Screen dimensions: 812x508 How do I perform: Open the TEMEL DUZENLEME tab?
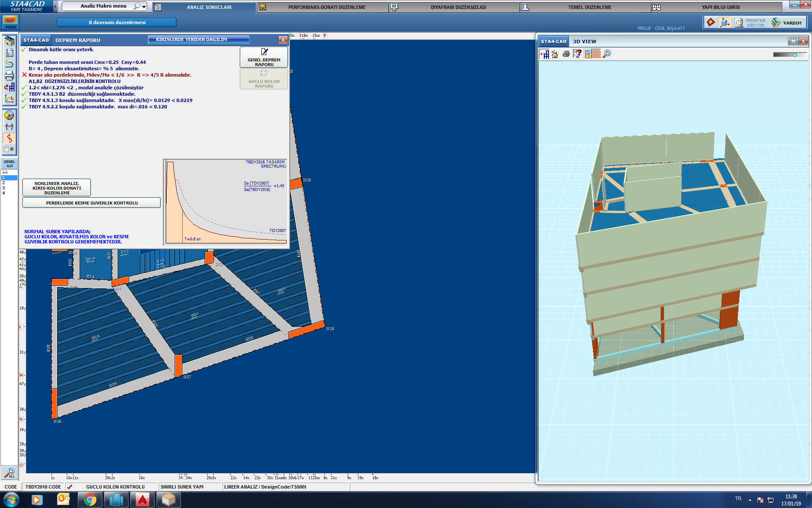point(590,7)
